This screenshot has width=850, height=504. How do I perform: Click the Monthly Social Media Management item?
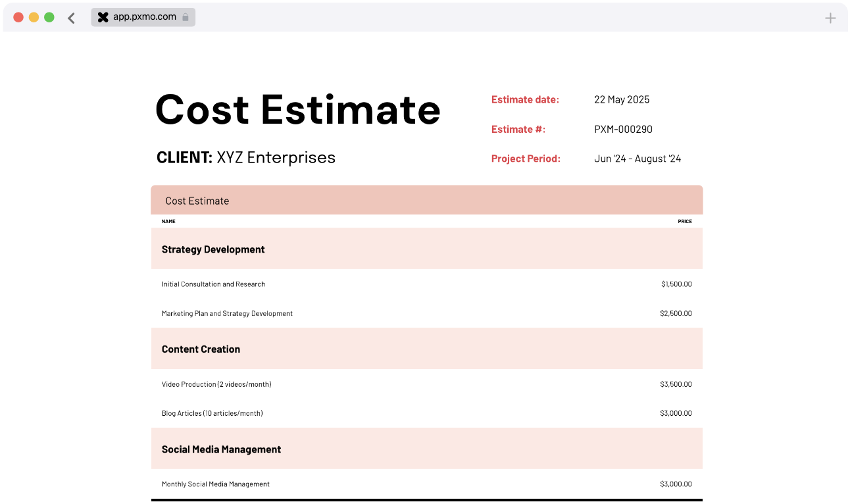click(215, 484)
